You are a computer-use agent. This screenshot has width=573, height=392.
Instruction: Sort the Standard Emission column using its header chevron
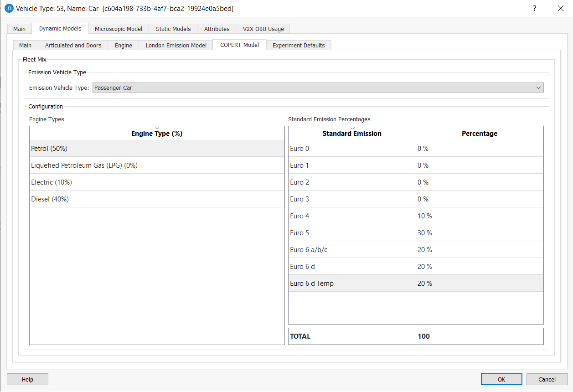tap(352, 128)
